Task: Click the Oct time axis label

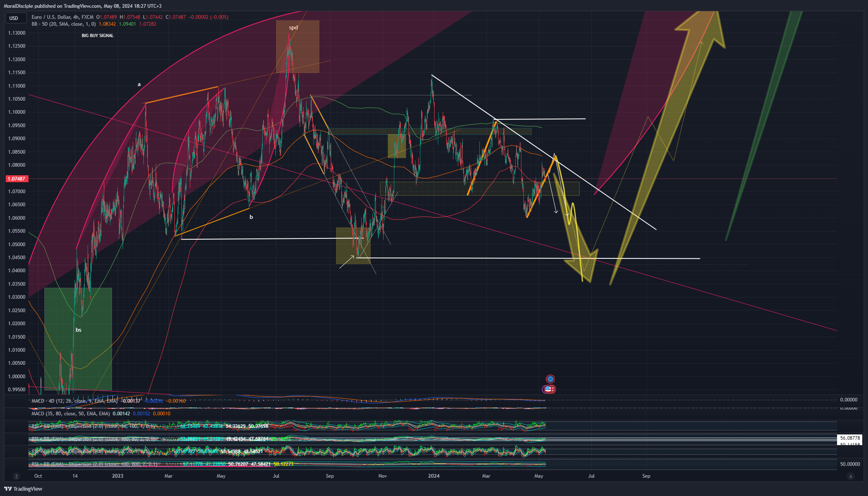Action: click(38, 476)
